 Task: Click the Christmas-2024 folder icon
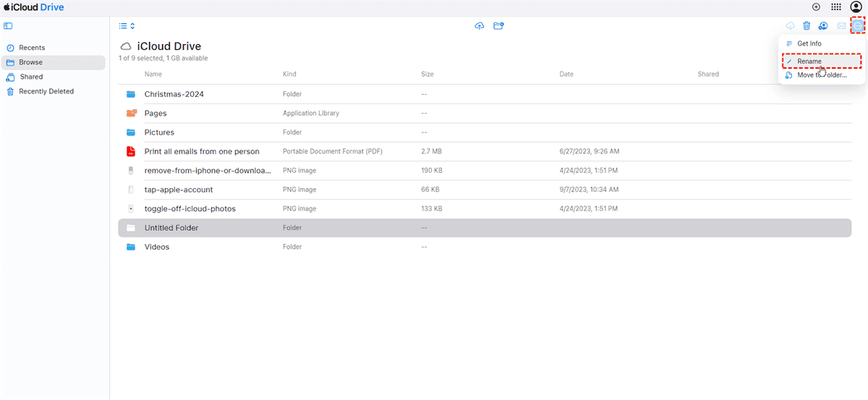131,94
